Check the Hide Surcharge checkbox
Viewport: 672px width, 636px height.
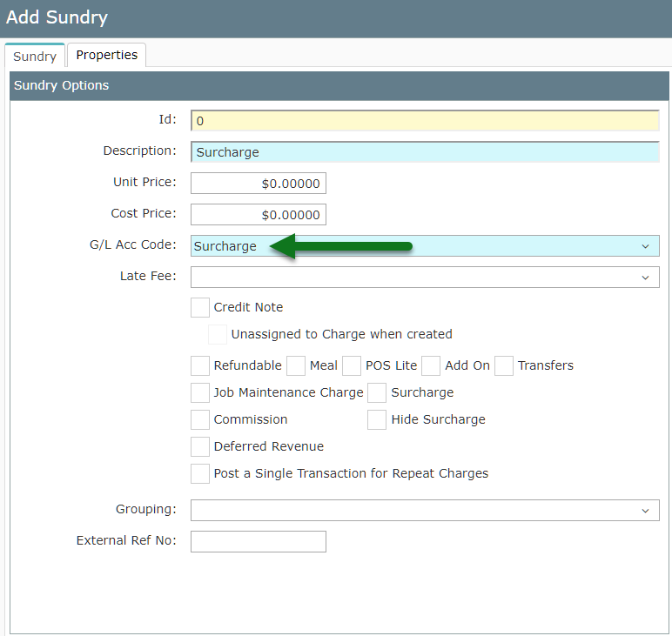point(377,419)
